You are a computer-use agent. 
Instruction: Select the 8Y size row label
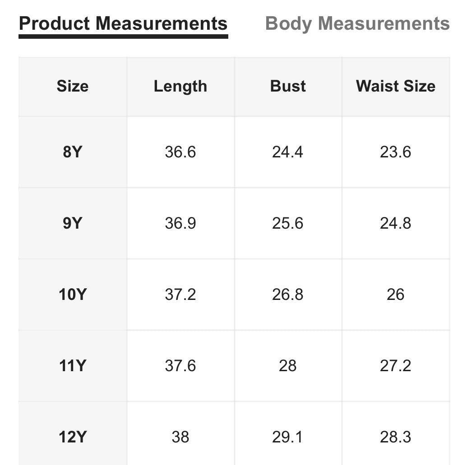tap(72, 152)
